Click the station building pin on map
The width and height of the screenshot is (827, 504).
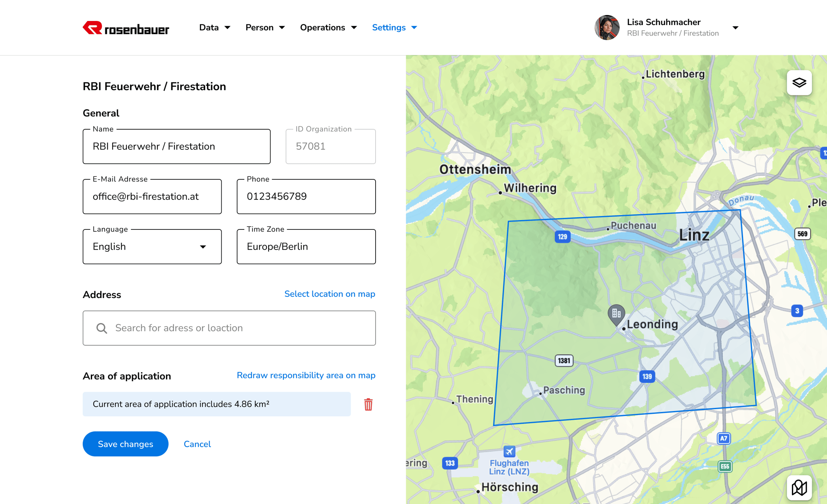coord(616,314)
